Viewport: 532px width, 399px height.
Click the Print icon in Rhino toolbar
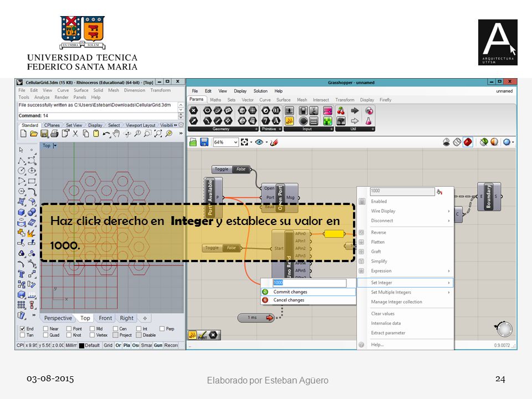(x=54, y=134)
